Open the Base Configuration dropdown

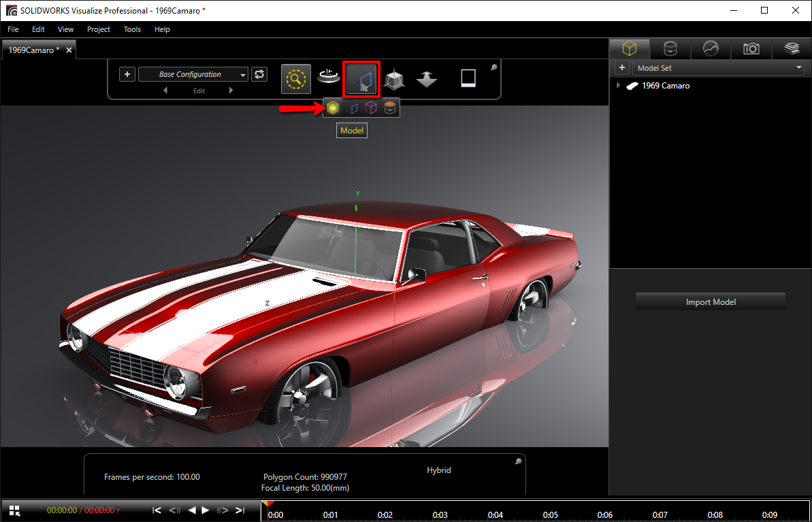(193, 74)
